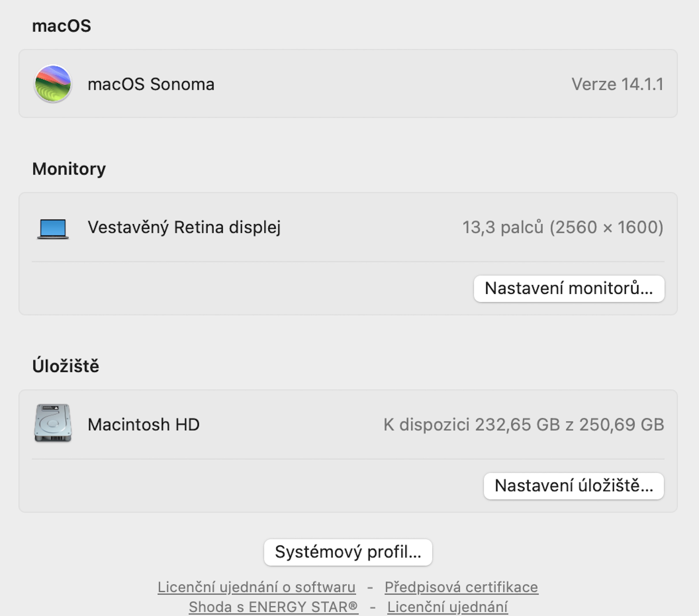The image size is (699, 616).
Task: Click the macOS section heading
Action: [x=62, y=26]
